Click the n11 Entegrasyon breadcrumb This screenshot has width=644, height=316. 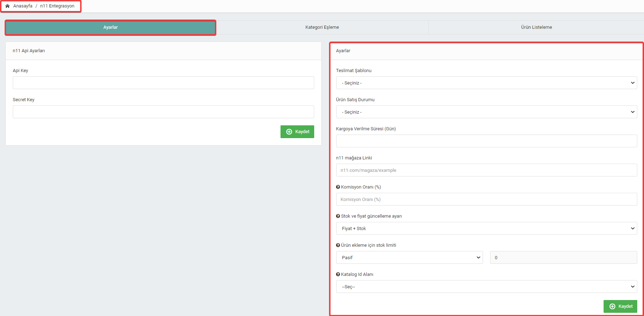coord(57,6)
